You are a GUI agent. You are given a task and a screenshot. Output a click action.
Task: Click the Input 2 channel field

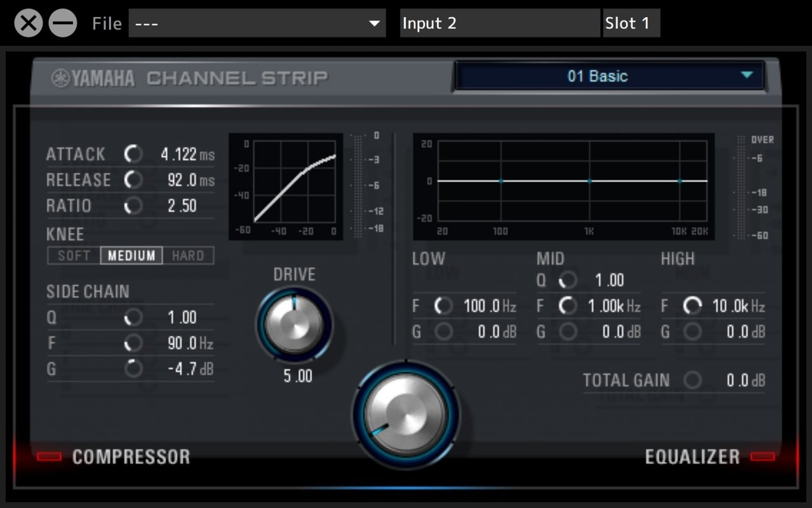[500, 23]
